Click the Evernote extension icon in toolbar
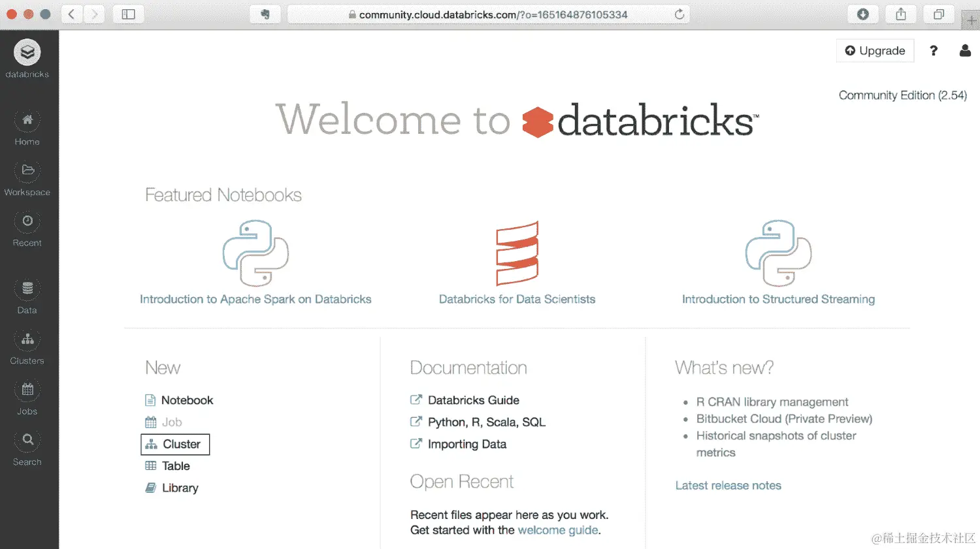 (x=265, y=14)
